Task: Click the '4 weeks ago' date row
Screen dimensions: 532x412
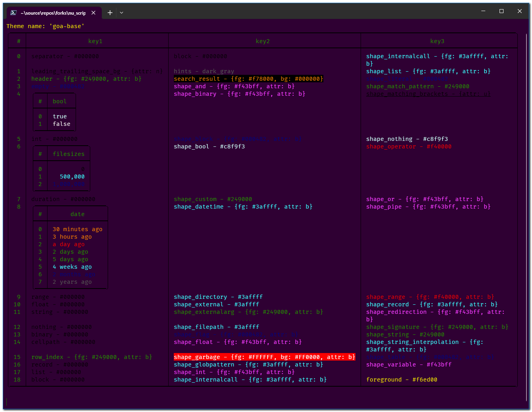Action: (x=72, y=267)
